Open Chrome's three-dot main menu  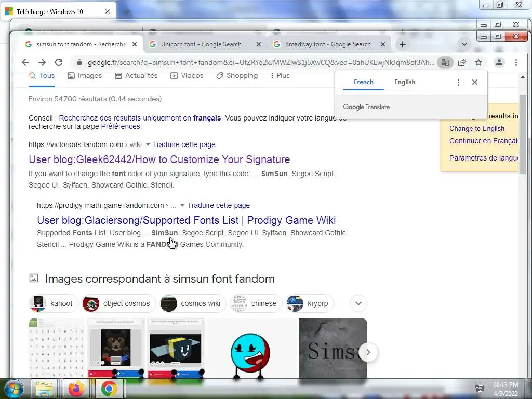point(516,62)
